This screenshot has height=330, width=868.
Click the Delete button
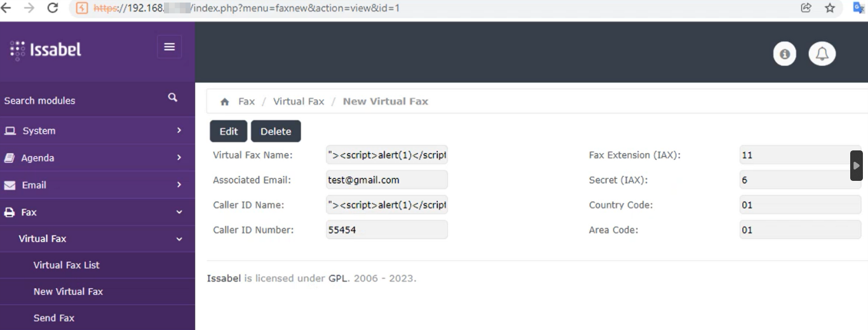(x=276, y=131)
